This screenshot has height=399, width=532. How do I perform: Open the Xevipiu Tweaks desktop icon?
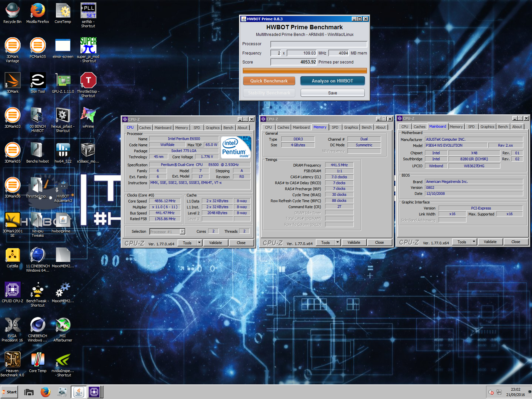click(38, 225)
